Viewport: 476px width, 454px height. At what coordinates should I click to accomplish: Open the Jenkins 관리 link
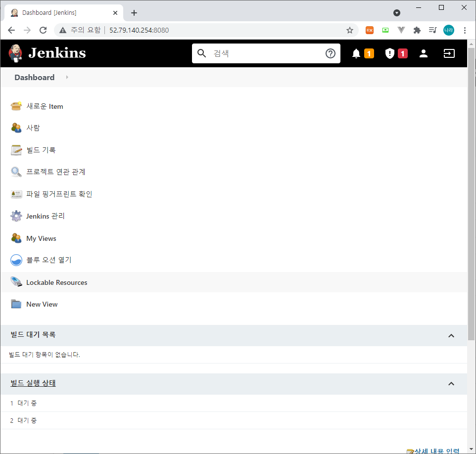[x=45, y=216]
